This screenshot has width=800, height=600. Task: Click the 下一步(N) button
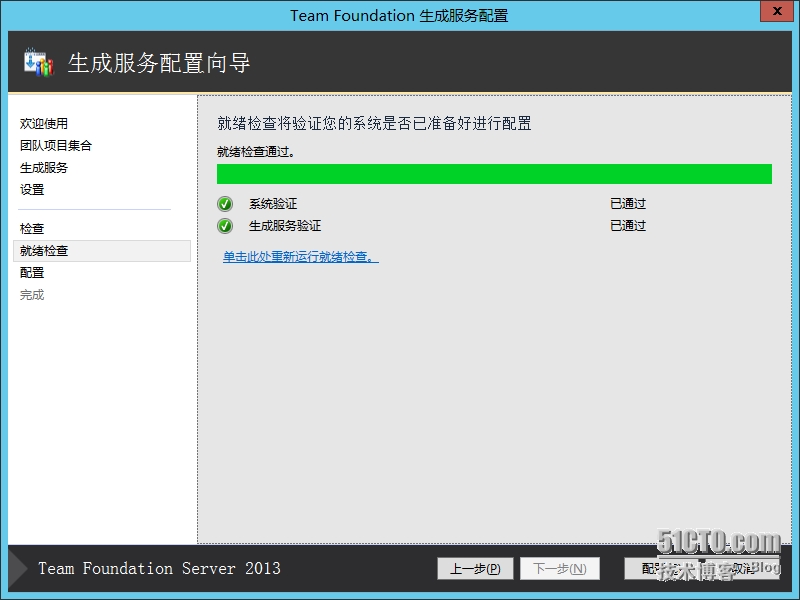click(x=560, y=568)
